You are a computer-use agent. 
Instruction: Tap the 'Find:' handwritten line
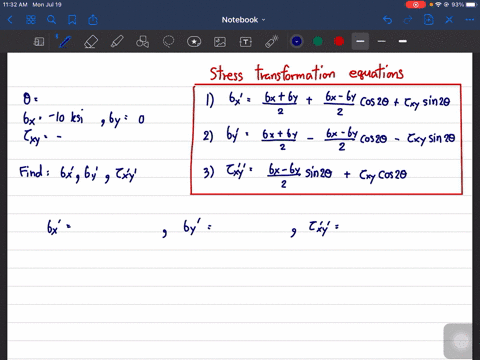pyautogui.click(x=78, y=173)
